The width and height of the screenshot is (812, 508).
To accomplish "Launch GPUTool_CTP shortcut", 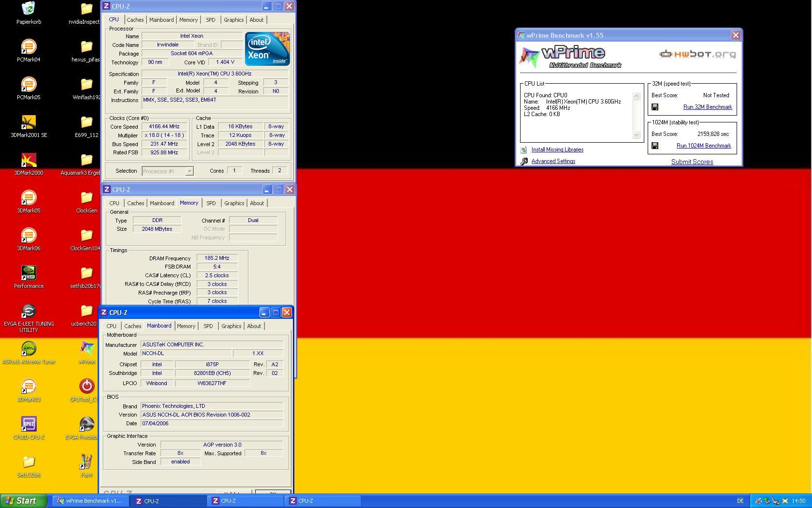I will (87, 387).
